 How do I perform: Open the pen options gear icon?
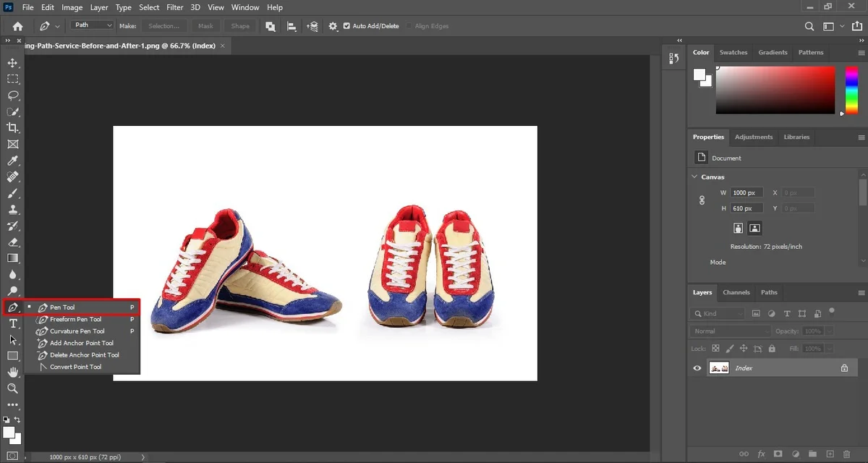pyautogui.click(x=333, y=26)
